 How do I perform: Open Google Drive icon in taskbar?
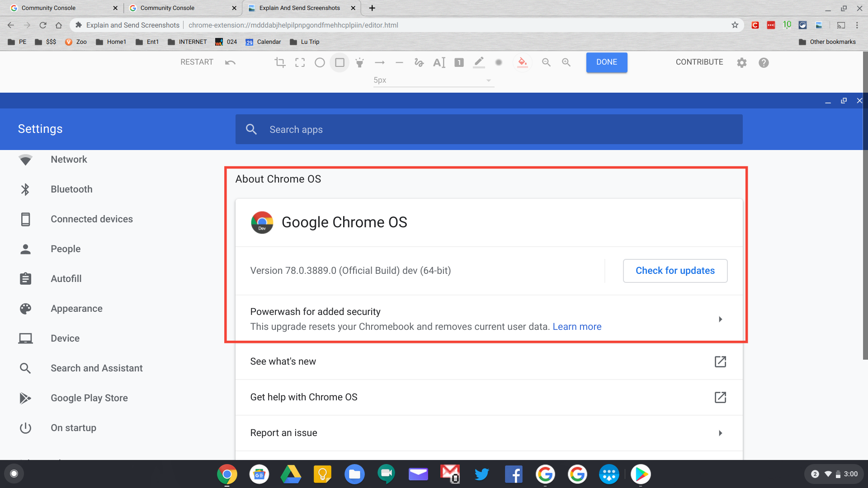[x=290, y=474]
